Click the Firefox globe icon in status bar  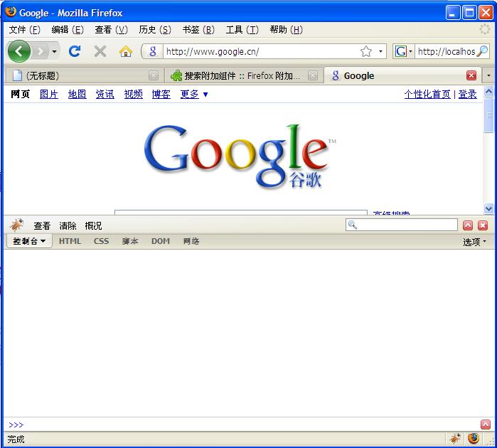point(474,439)
